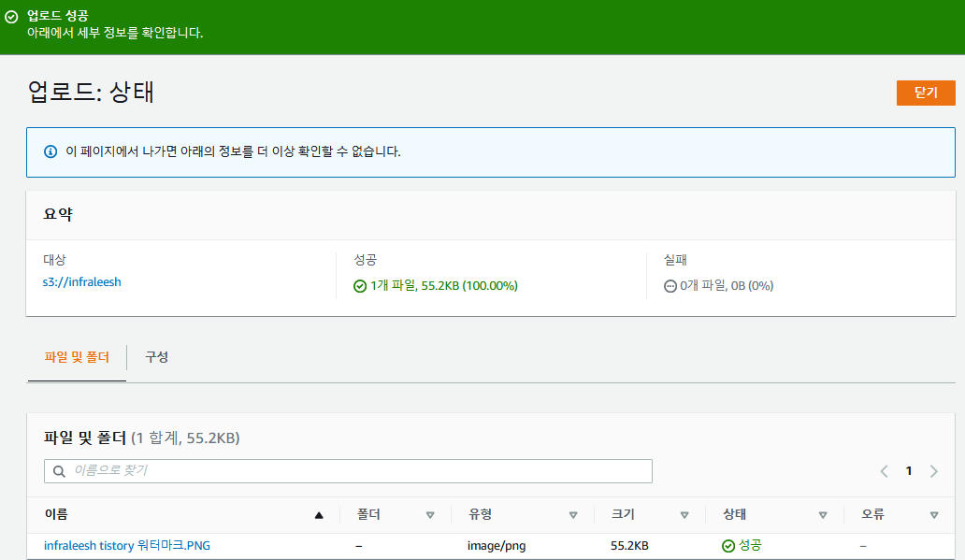Image resolution: width=965 pixels, height=560 pixels.
Task: Click the 0개 파일, 0B (0%) text
Action: point(727,285)
